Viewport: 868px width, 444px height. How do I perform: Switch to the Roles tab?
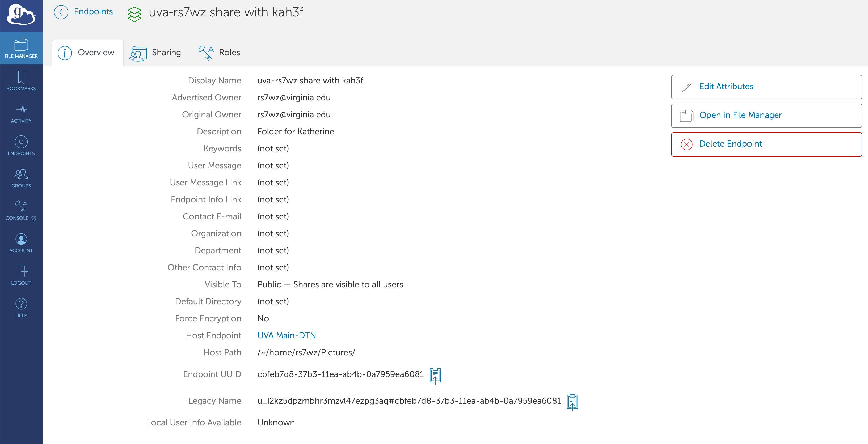pyautogui.click(x=229, y=52)
